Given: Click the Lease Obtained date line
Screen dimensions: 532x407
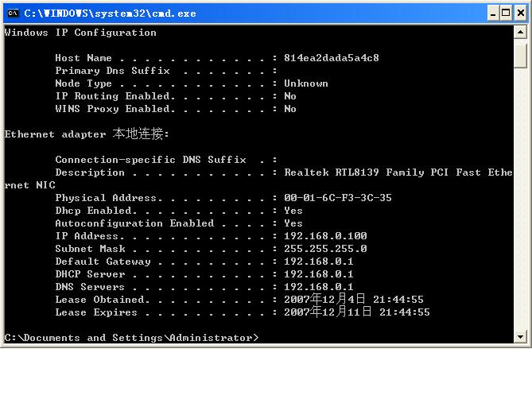Looking at the screenshot, I should click(239, 300).
